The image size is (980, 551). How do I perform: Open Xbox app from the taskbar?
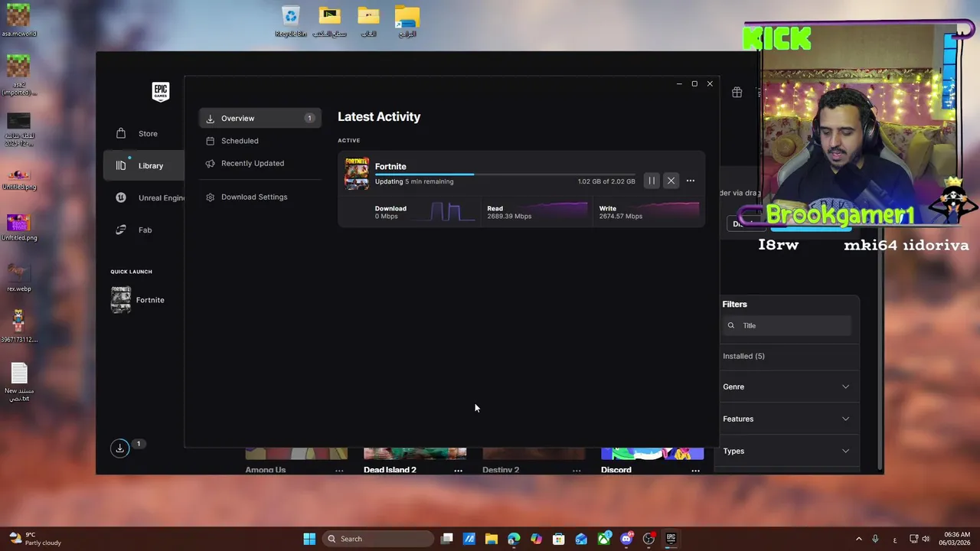tap(604, 539)
